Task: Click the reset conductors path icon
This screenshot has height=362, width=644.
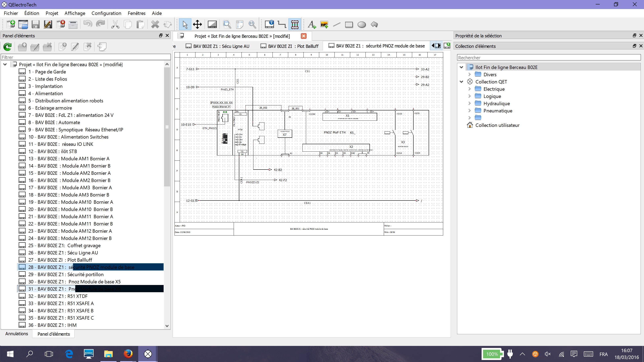Action: click(282, 25)
